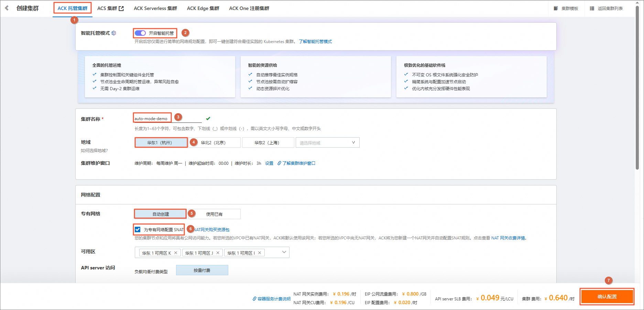Click the info icon next to 智能托管模式
Viewport: 644px width, 310px height.
(x=114, y=33)
